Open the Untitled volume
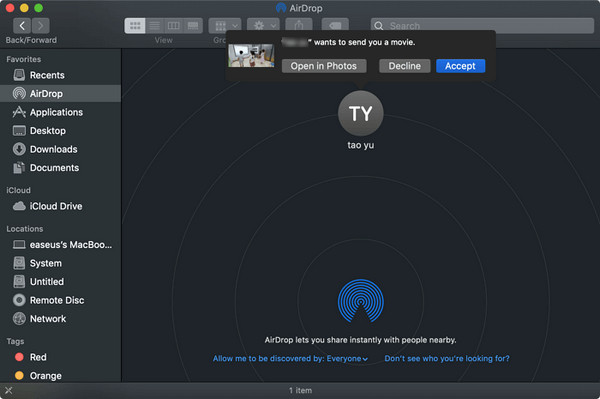Screen dimensions: 600x399 pos(60,282)
